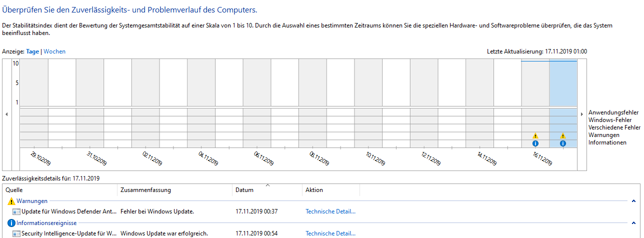644x238 pixels.
Task: Switch the view to Wochen
Action: [54, 51]
